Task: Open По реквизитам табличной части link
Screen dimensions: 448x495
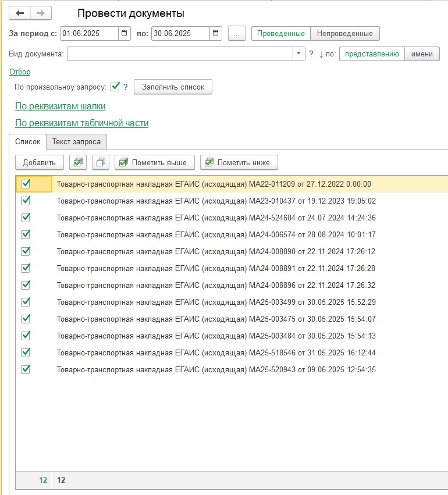Action: pos(82,123)
